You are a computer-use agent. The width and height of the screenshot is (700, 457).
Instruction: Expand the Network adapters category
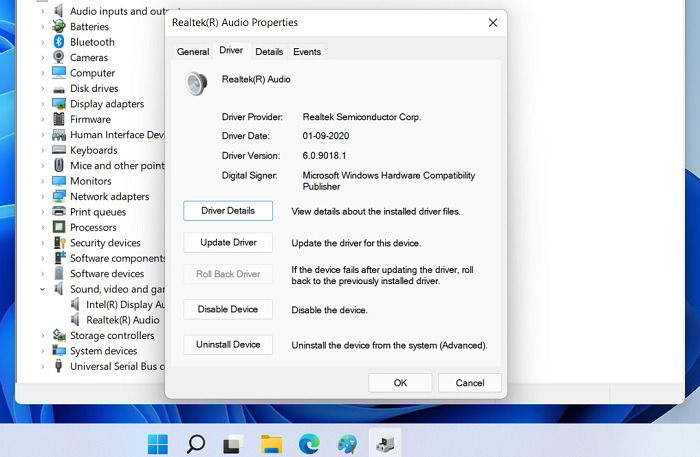(x=42, y=196)
